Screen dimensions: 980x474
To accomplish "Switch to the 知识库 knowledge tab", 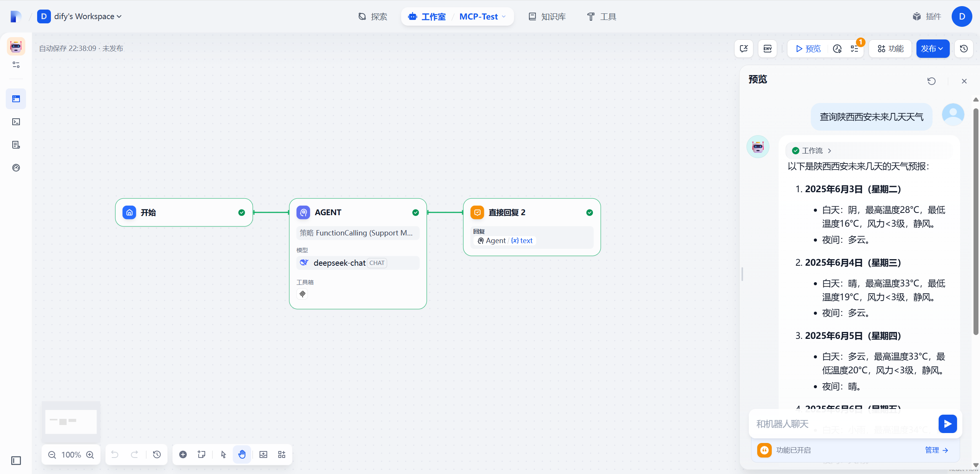I will click(x=547, y=16).
